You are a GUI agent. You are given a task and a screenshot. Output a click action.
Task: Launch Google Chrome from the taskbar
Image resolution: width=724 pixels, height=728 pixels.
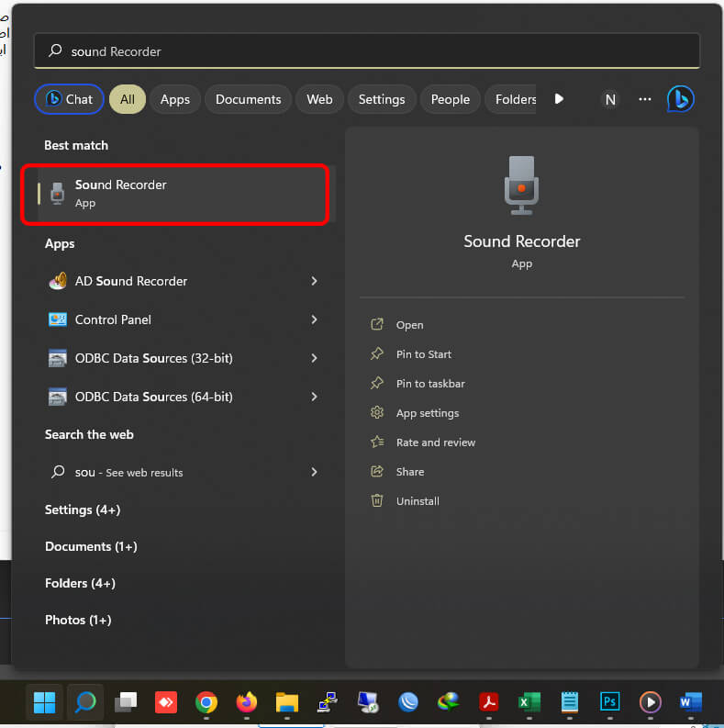click(206, 703)
